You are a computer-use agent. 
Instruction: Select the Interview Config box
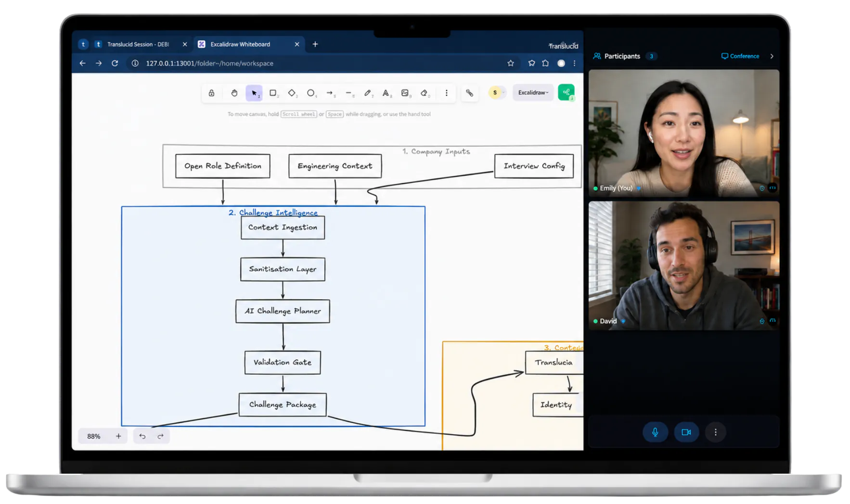(534, 166)
